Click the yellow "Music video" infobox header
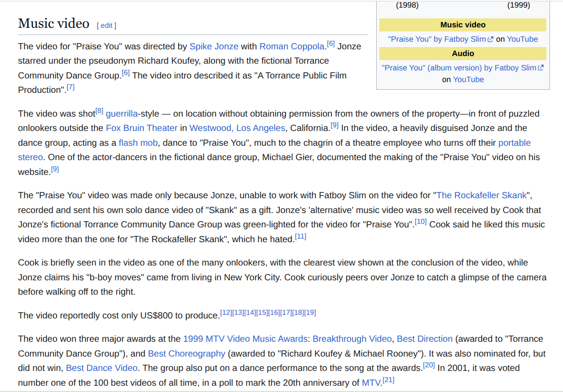563x392 pixels. point(463,25)
